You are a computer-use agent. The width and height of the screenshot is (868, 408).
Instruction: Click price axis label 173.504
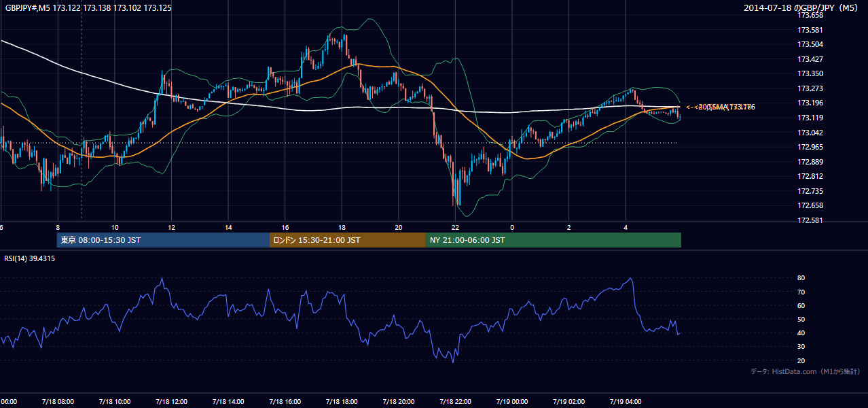coord(810,44)
